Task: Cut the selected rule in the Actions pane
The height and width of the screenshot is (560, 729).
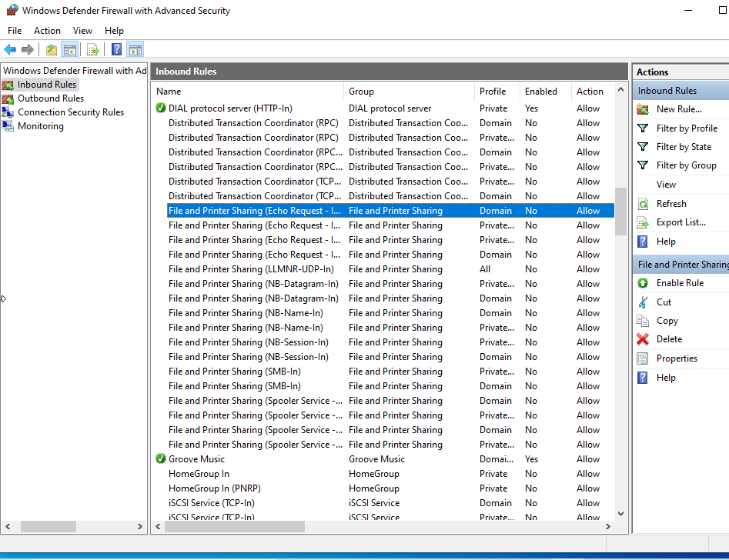Action: click(x=664, y=302)
